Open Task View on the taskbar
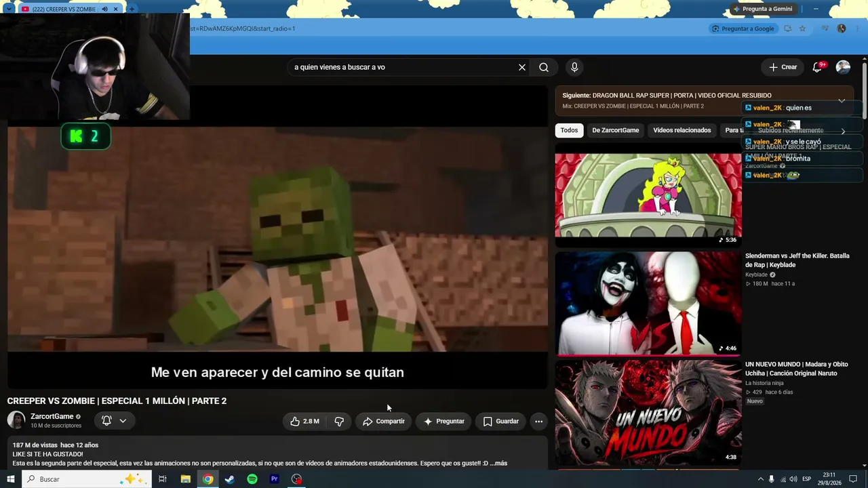 click(163, 479)
